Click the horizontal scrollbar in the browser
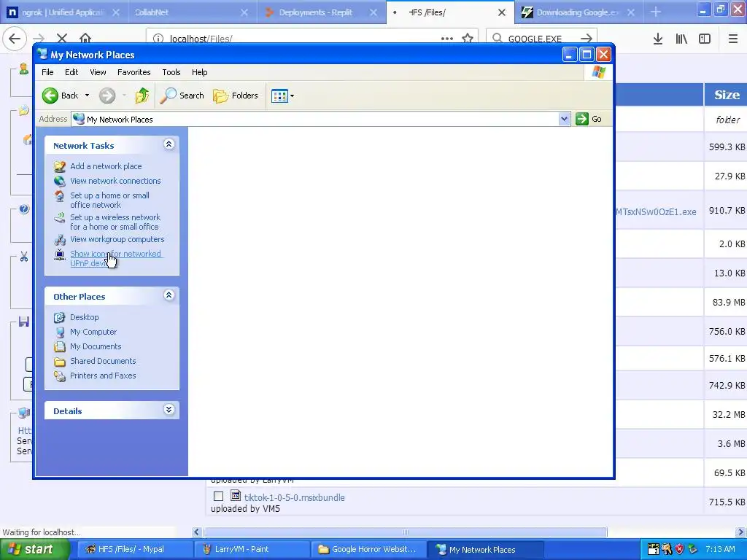Image resolution: width=747 pixels, height=560 pixels. [x=406, y=532]
